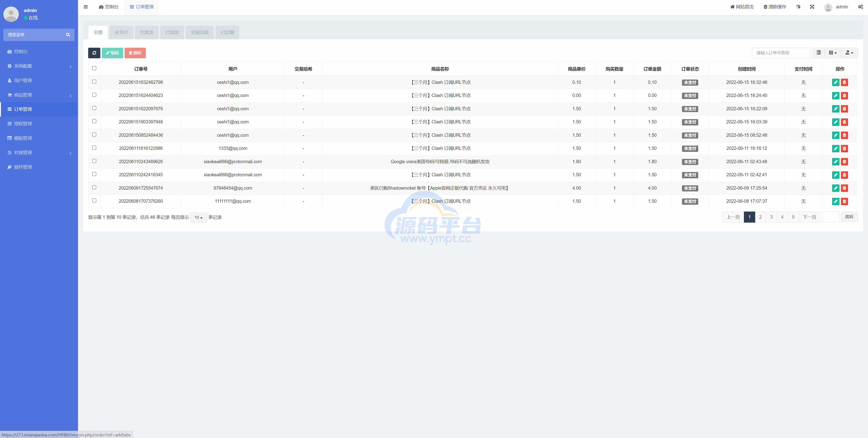Open 网站首页 link in top bar
Screen dimensions: 868x438
click(742, 7)
